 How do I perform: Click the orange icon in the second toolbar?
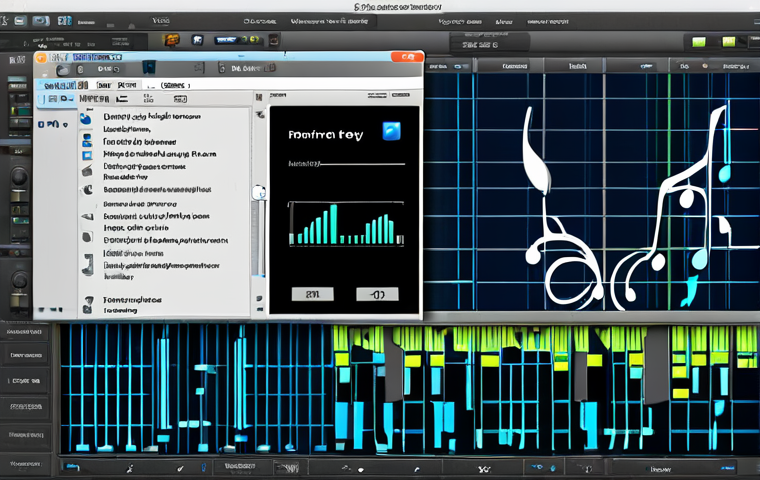click(171, 40)
